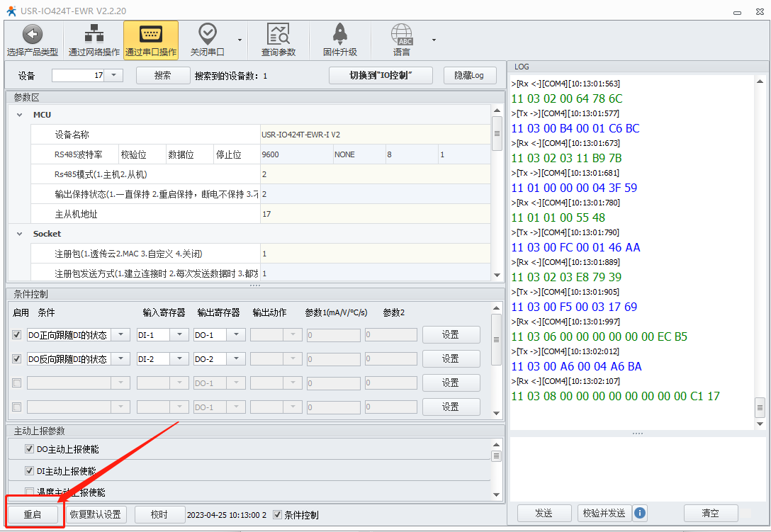Click the 关闭串口 checkmark icon
The height and width of the screenshot is (532, 771).
[x=208, y=34]
